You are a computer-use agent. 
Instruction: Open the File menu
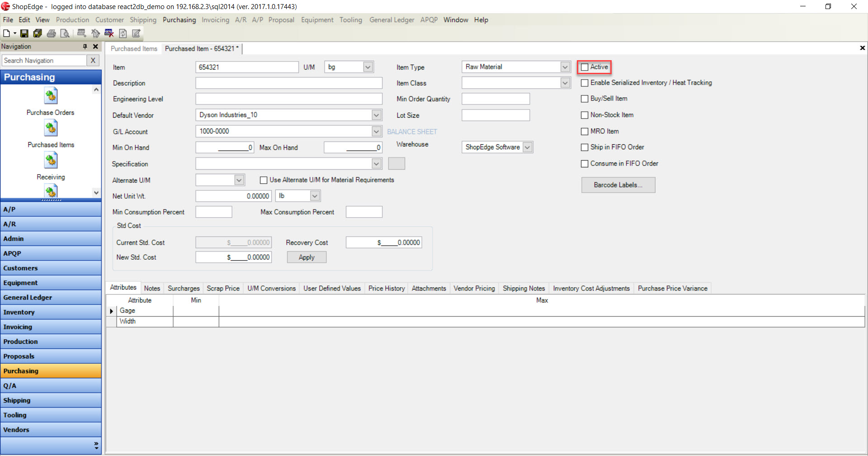click(x=8, y=20)
